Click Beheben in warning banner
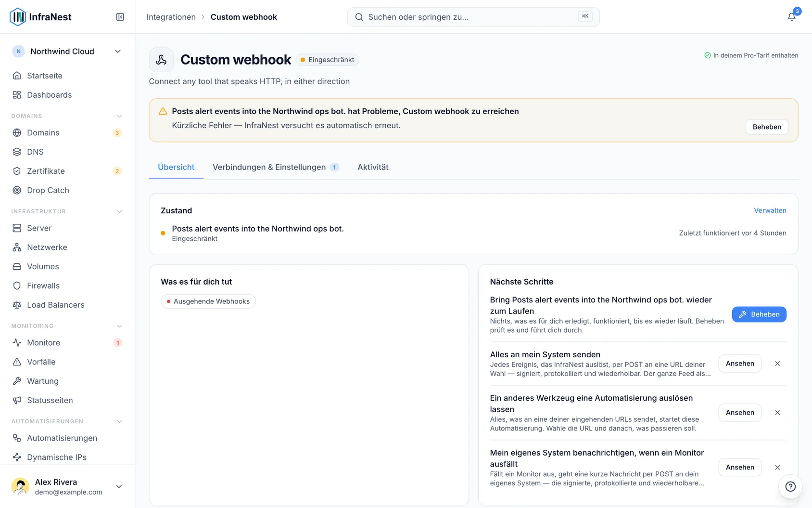This screenshot has height=508, width=812. 767,127
